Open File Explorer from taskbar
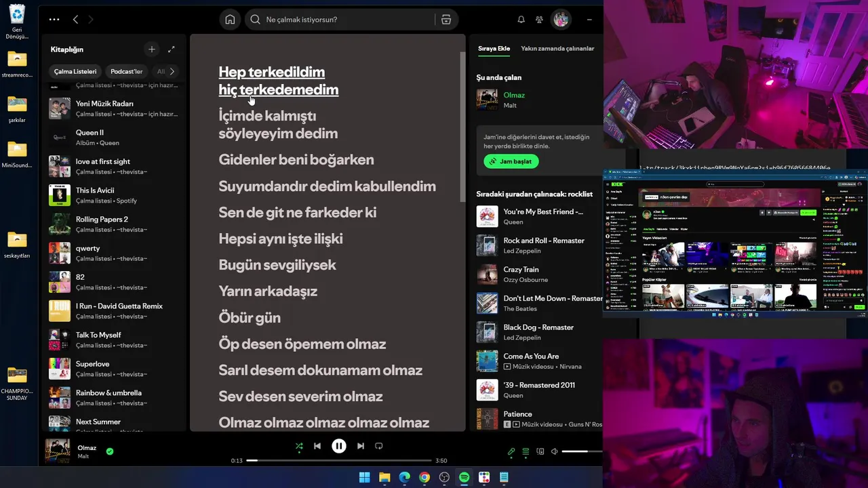868x488 pixels. point(384,477)
